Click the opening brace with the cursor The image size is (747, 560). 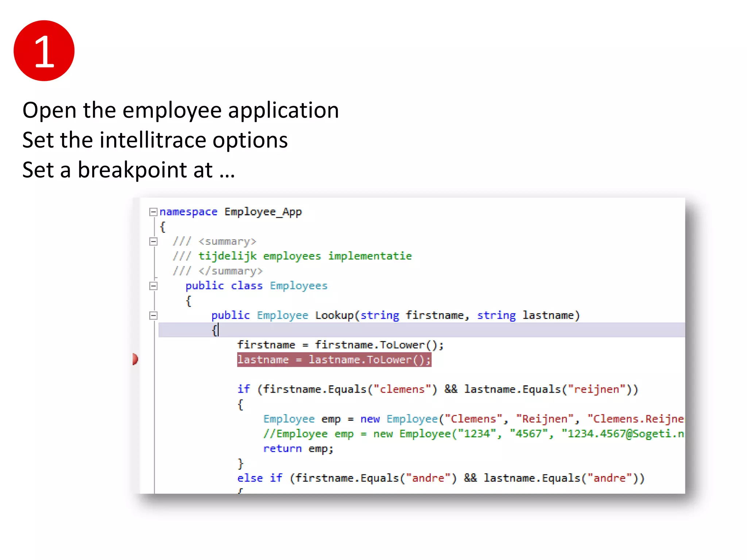(215, 330)
